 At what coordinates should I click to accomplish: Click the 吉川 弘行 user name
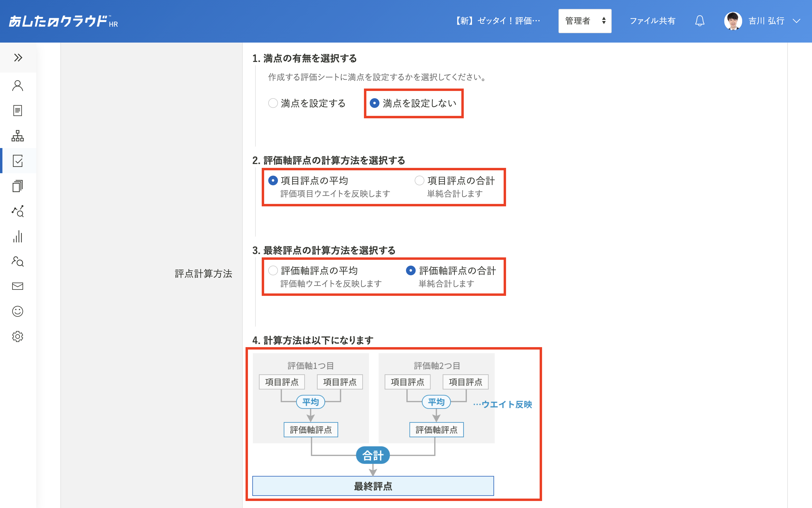[x=766, y=21]
